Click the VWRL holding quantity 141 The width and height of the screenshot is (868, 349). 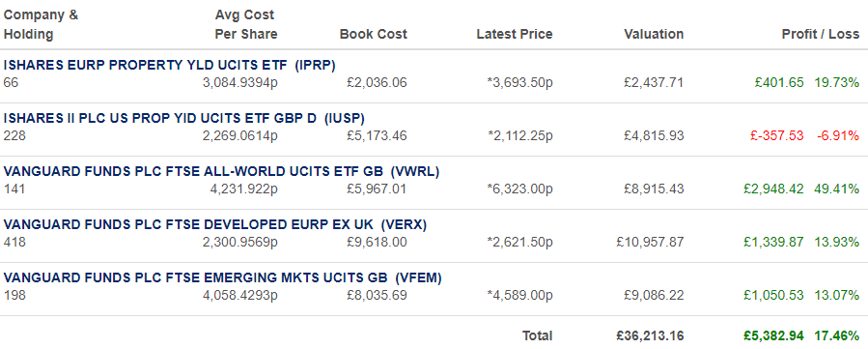pyautogui.click(x=14, y=189)
